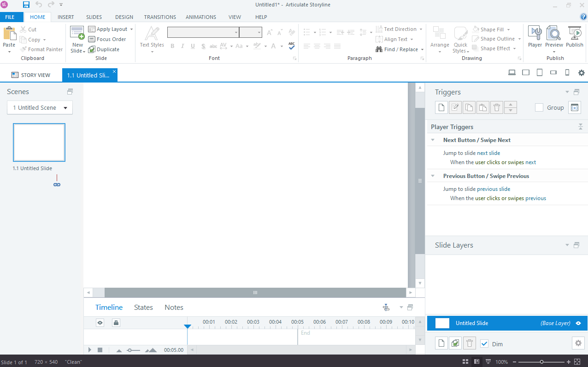Select the 1.1 Untitled Slide thumbnail

(39, 142)
